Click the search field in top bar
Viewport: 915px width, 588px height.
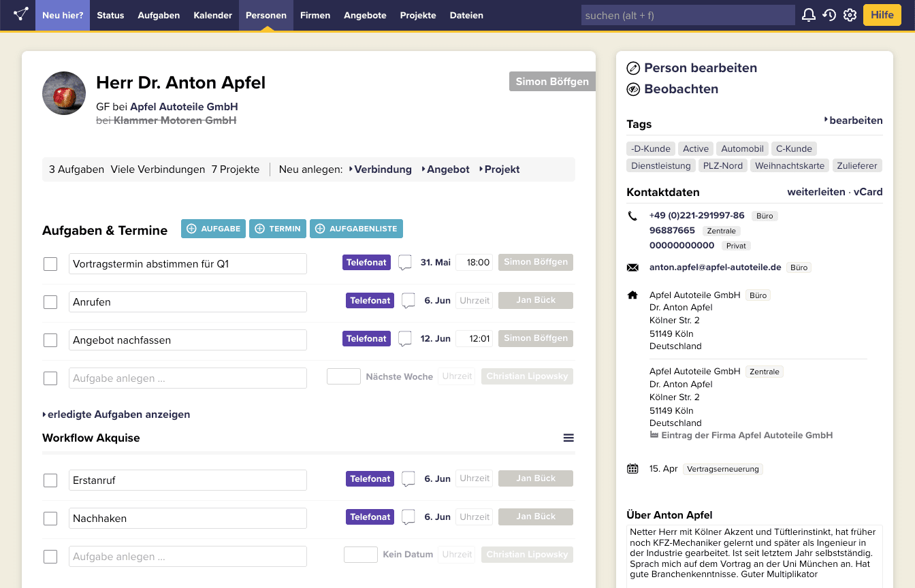(x=688, y=15)
